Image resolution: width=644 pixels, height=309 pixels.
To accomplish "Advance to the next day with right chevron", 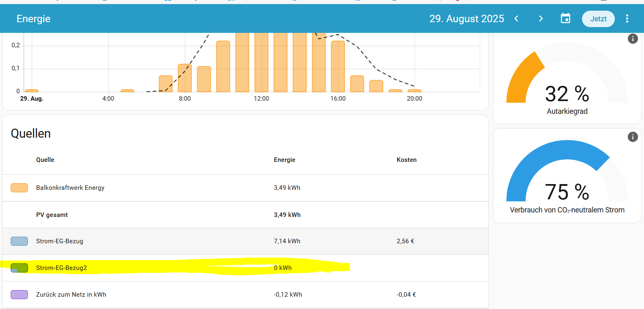I will 541,18.
